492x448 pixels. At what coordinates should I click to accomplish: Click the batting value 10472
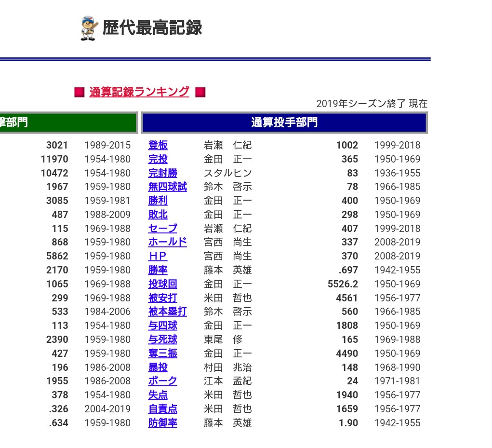point(54,173)
